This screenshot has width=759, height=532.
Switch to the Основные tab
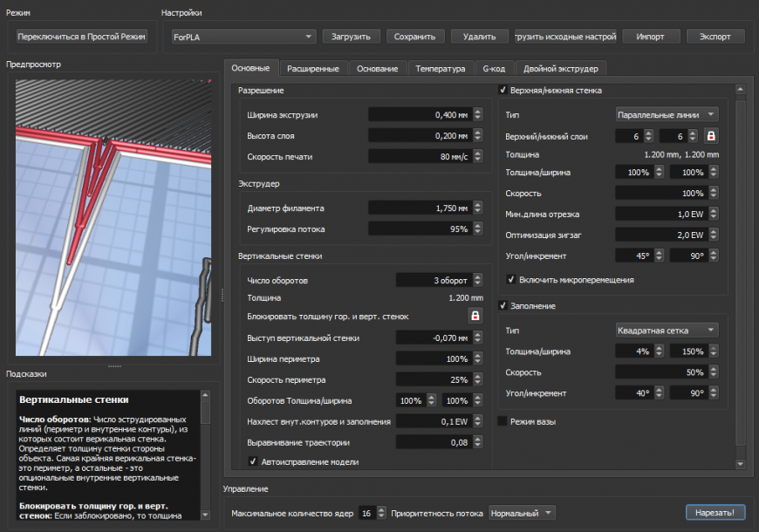250,68
